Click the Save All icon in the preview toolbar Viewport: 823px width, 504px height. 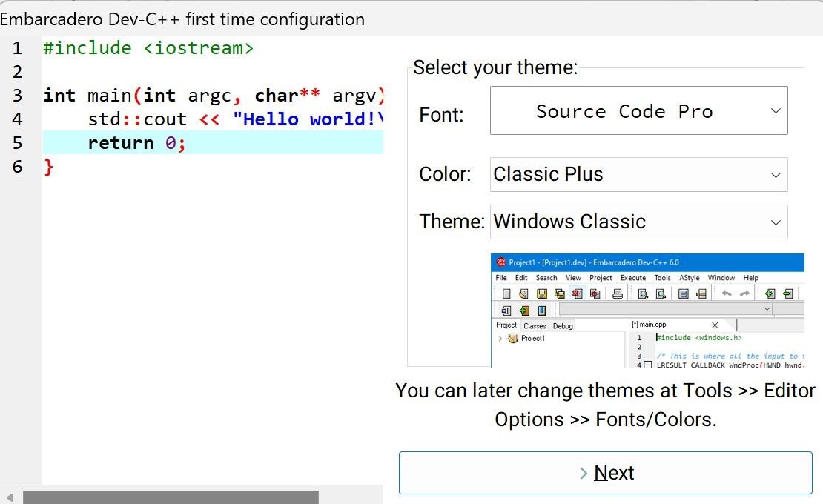(x=559, y=293)
